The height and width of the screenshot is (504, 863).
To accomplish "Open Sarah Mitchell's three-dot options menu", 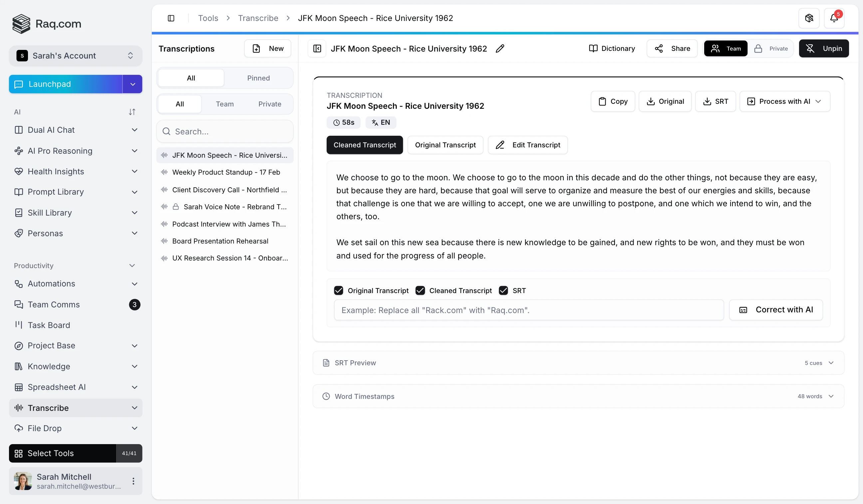I will [x=134, y=481].
